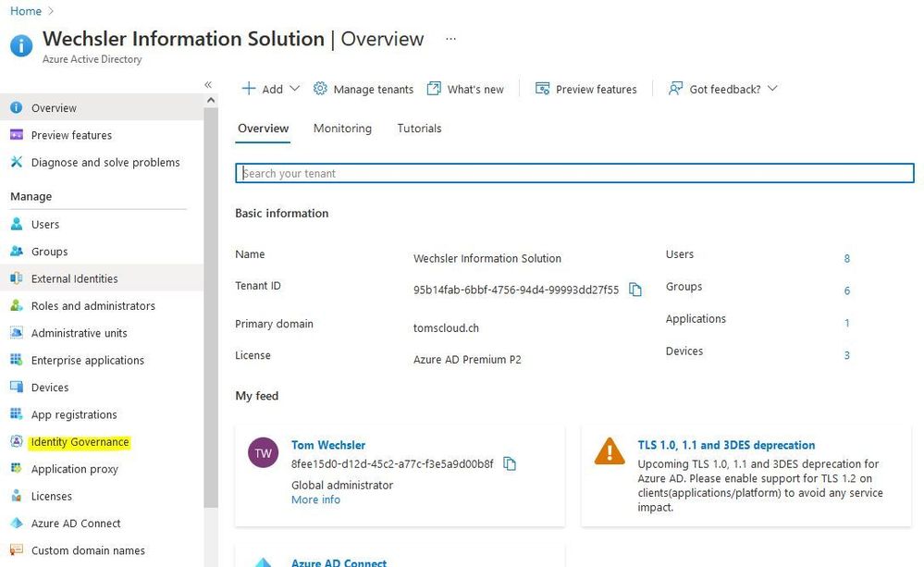
Task: Click the Manage tenants gear icon
Action: click(x=320, y=89)
